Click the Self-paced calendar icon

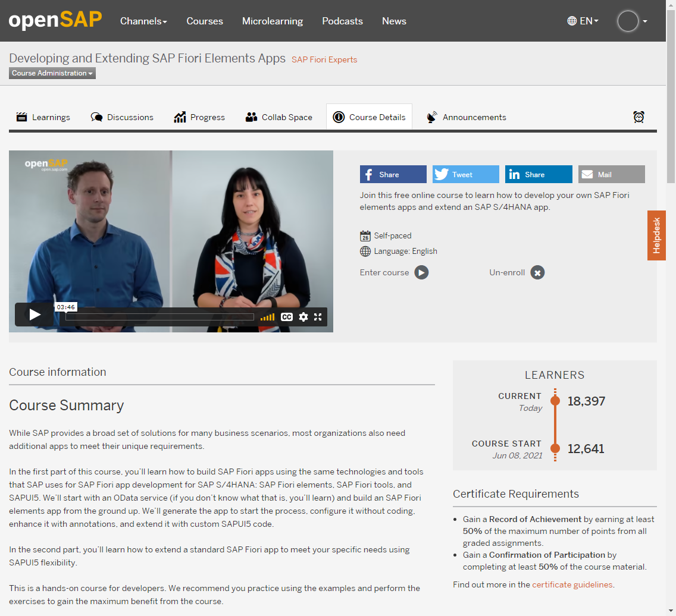click(365, 236)
